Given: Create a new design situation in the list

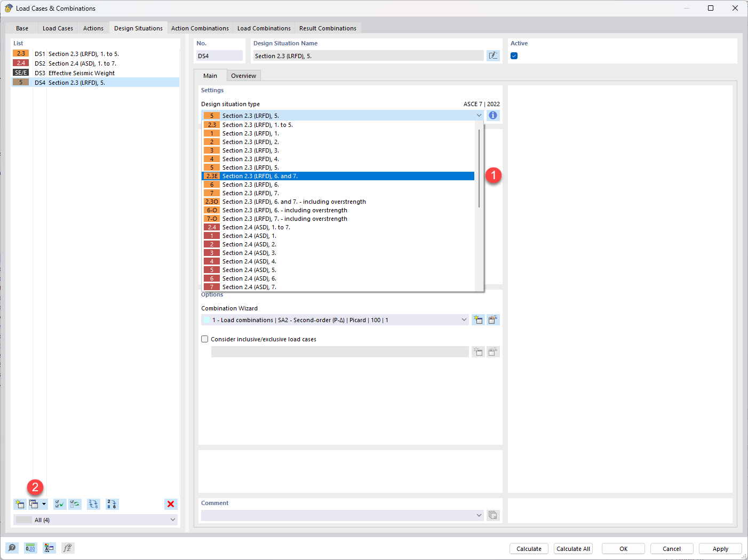Looking at the screenshot, I should point(20,504).
